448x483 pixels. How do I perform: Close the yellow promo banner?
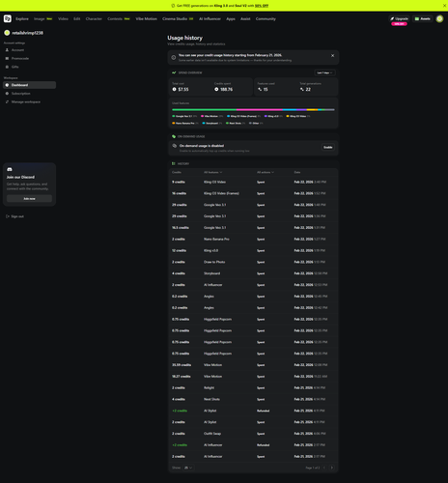tap(444, 6)
